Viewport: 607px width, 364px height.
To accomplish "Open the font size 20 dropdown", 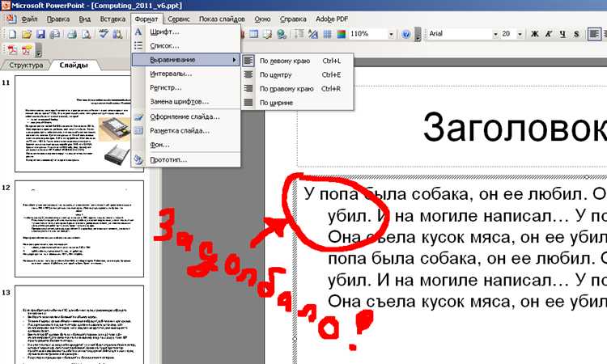I will tap(520, 34).
